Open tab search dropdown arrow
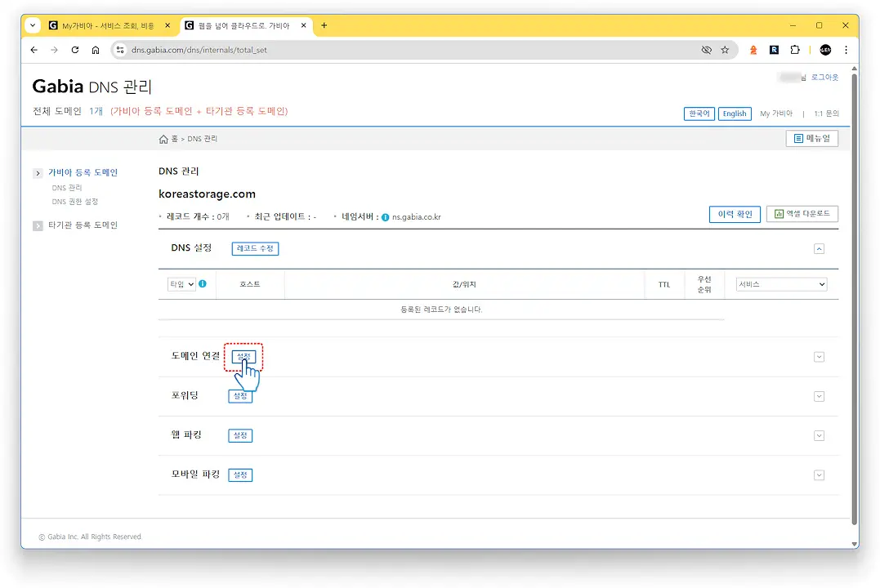Viewport: 880px width, 588px height. point(34,25)
